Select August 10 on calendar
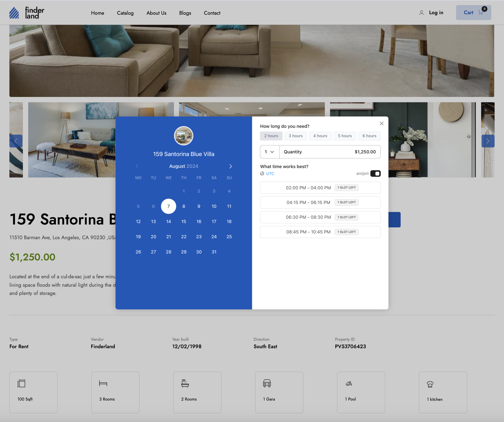The height and width of the screenshot is (422, 504). (214, 206)
